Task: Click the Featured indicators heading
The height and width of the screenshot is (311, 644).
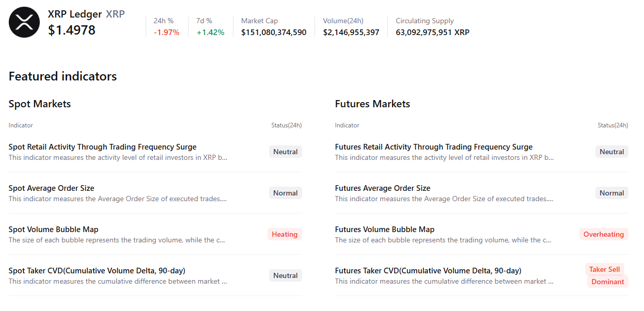Action: pyautogui.click(x=62, y=76)
